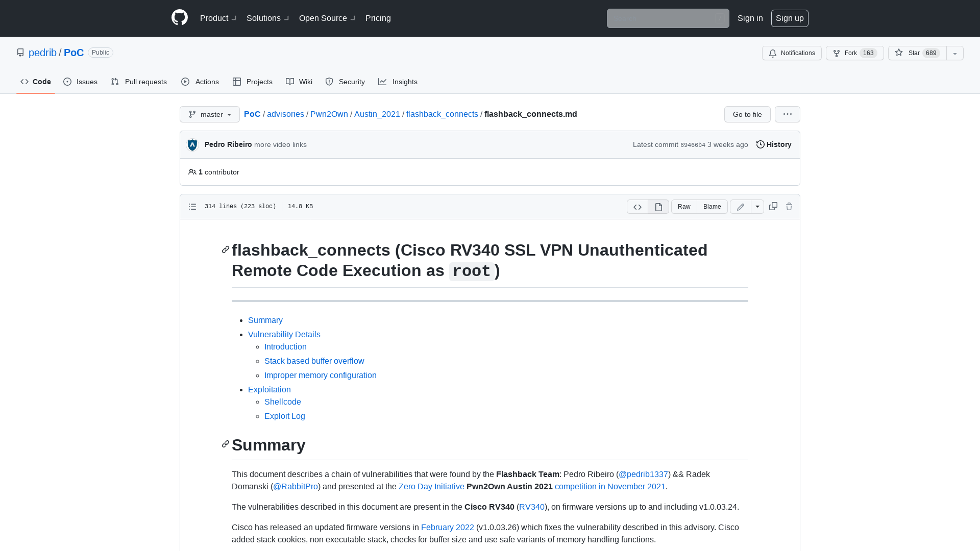Click the Go to file button
Image resolution: width=980 pixels, height=551 pixels.
[x=747, y=114]
